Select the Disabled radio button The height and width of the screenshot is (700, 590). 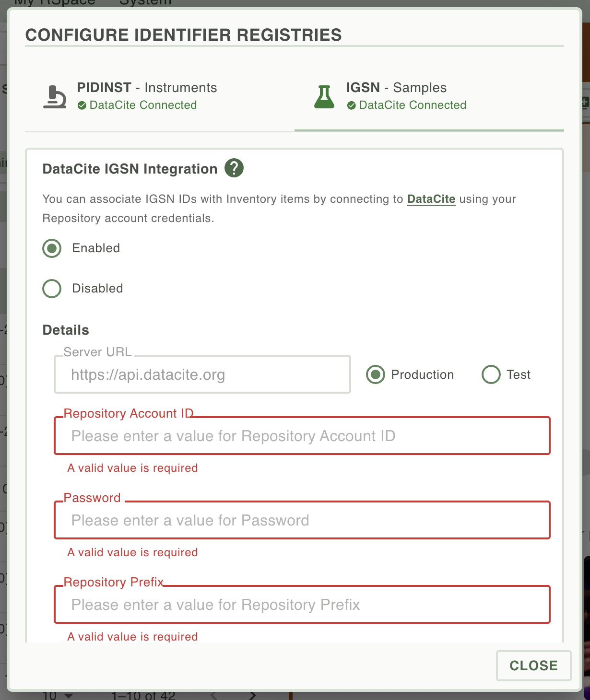[x=52, y=289]
